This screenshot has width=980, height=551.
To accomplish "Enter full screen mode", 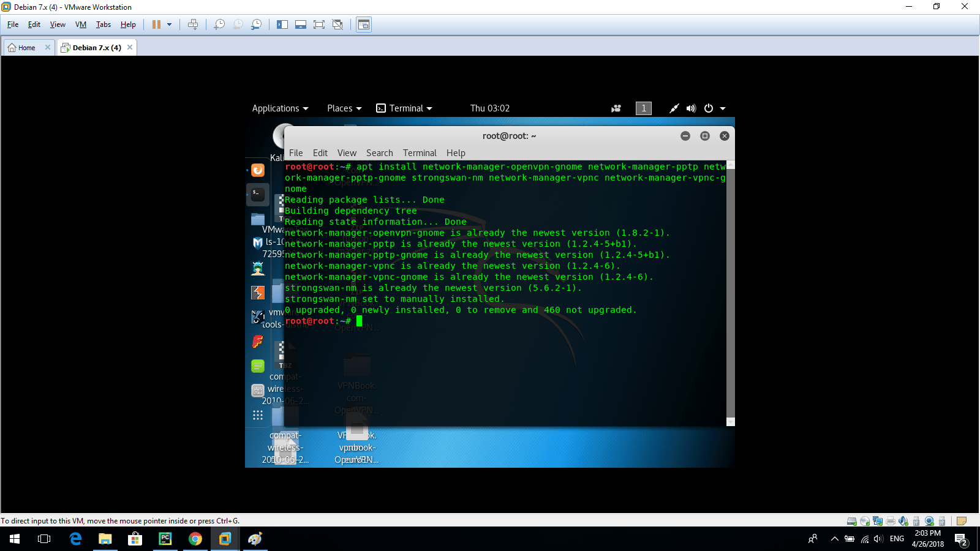I will [x=319, y=24].
